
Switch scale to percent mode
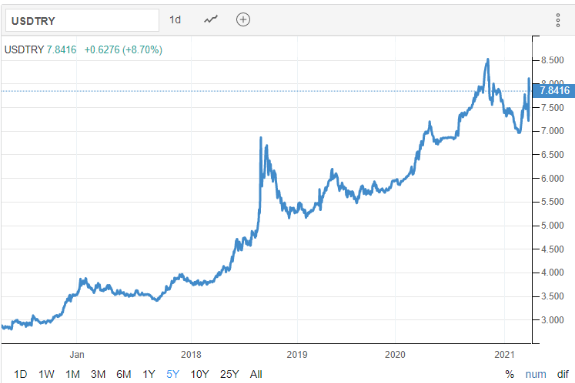click(510, 374)
